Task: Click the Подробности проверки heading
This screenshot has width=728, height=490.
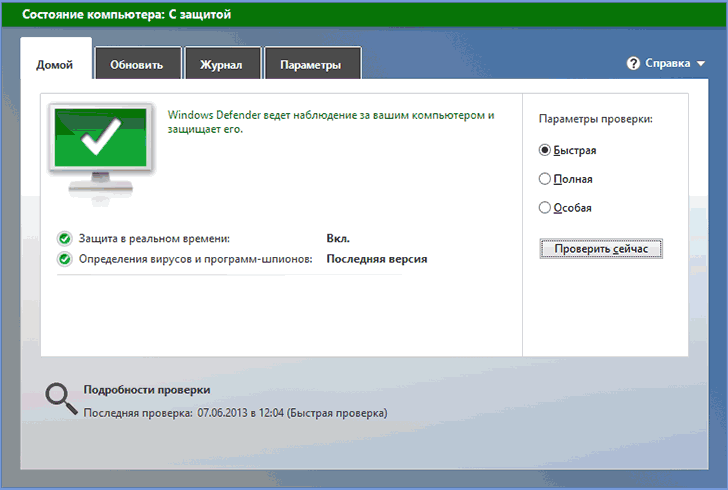Action: tap(147, 390)
